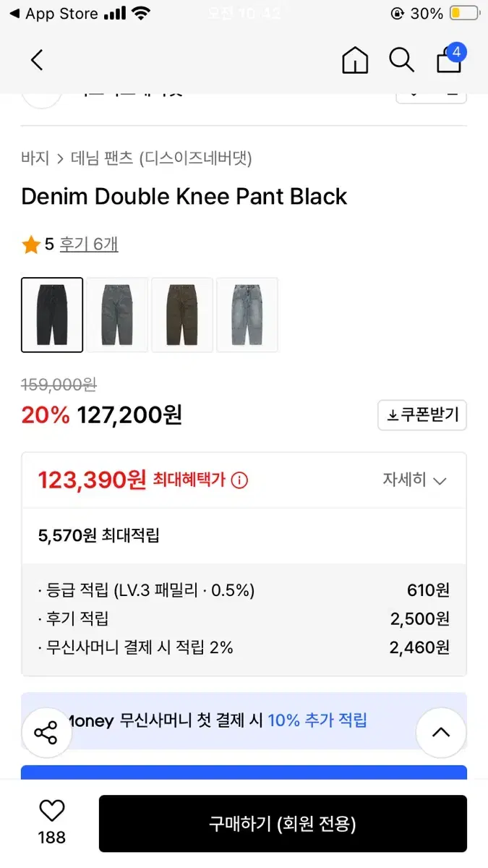Go to the home icon
Image resolution: width=488 pixels, height=868 pixels.
[355, 60]
